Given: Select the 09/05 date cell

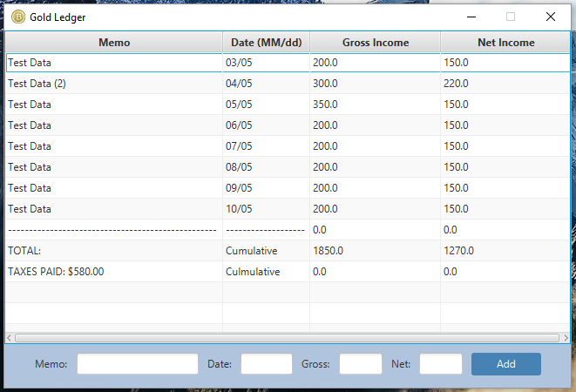Looking at the screenshot, I should click(266, 188).
